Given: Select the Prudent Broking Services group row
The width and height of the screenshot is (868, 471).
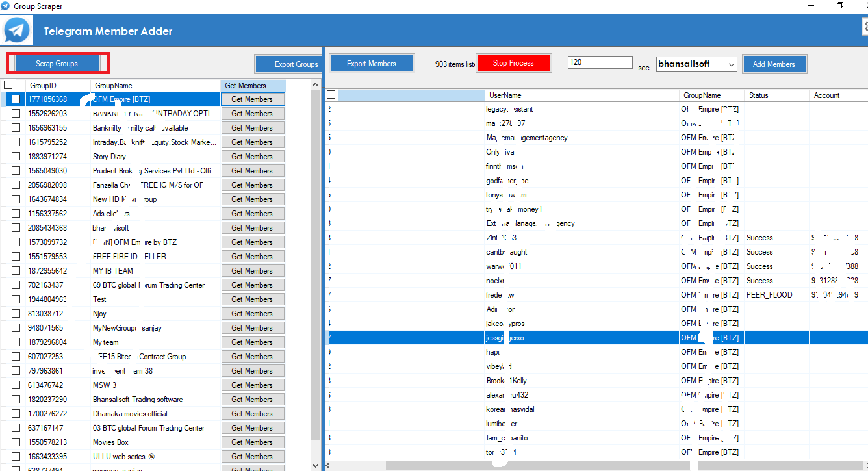Looking at the screenshot, I should coord(143,171).
